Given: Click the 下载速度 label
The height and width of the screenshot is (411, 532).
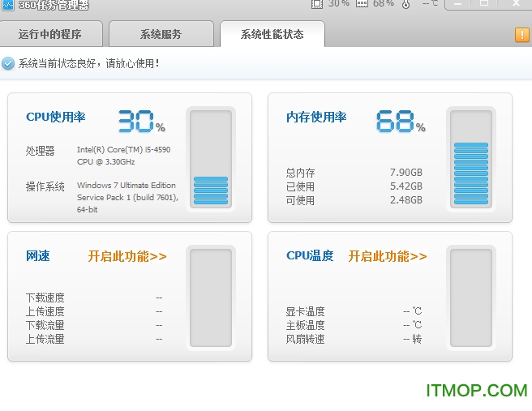Looking at the screenshot, I should (45, 298).
